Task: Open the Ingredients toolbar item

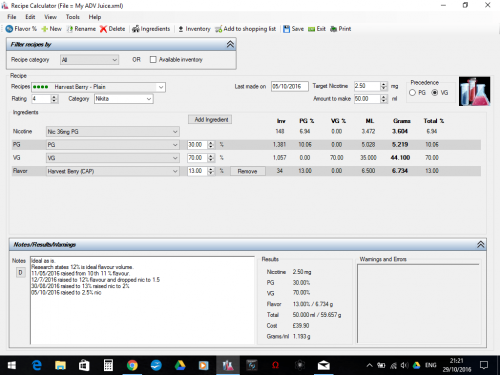Action: point(151,29)
